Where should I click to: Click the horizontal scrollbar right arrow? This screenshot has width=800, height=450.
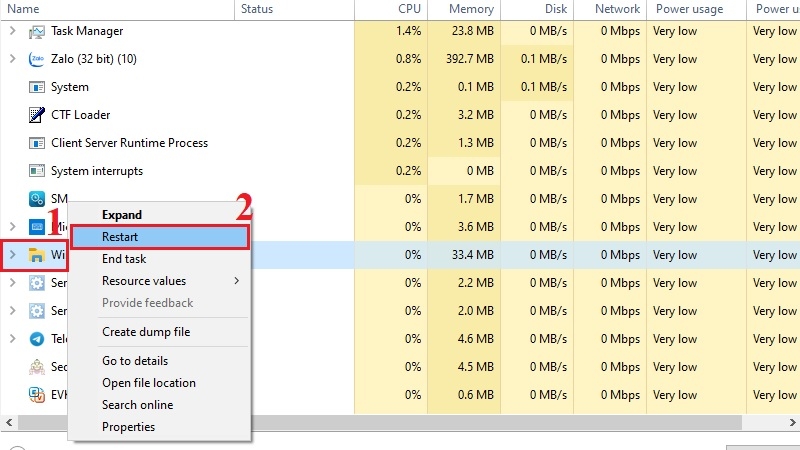[x=792, y=422]
